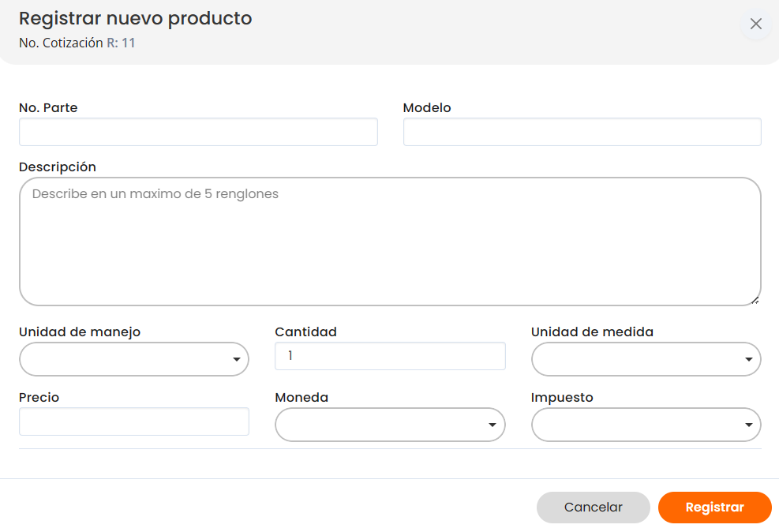Screen dimensions: 779x532
Task: Close the Registrar nuevo producto dialog
Action: (755, 24)
